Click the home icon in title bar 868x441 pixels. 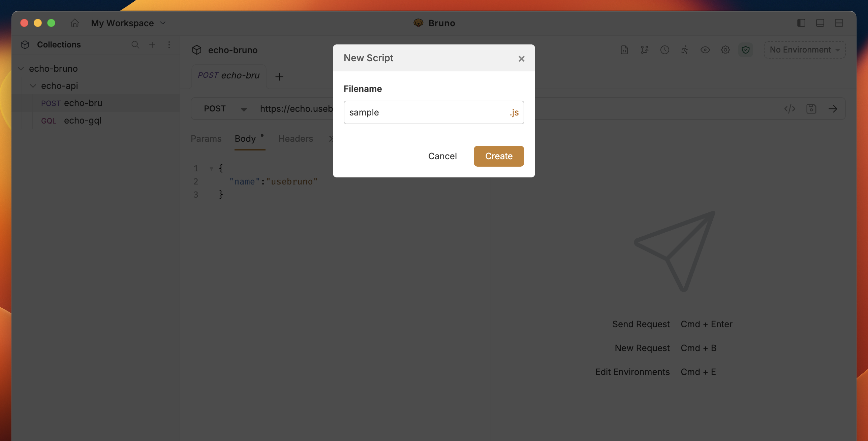[74, 23]
